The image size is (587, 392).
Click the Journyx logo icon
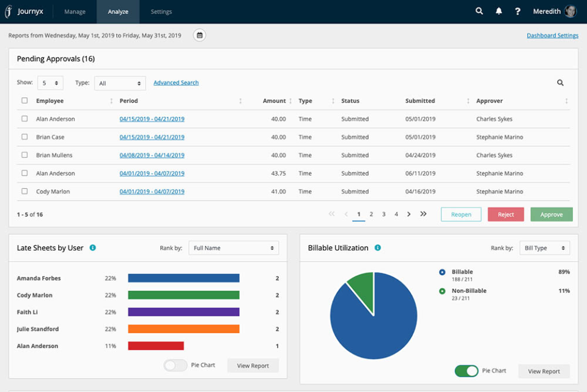[x=8, y=11]
